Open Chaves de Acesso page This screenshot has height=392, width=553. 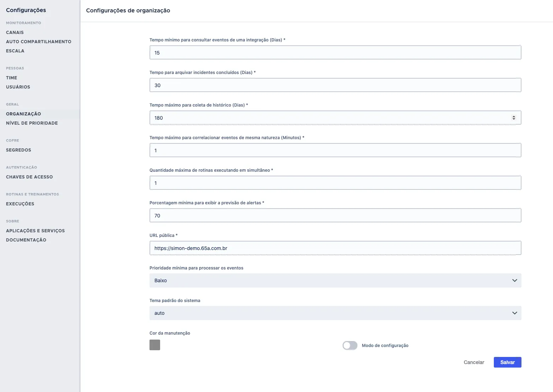(x=29, y=177)
